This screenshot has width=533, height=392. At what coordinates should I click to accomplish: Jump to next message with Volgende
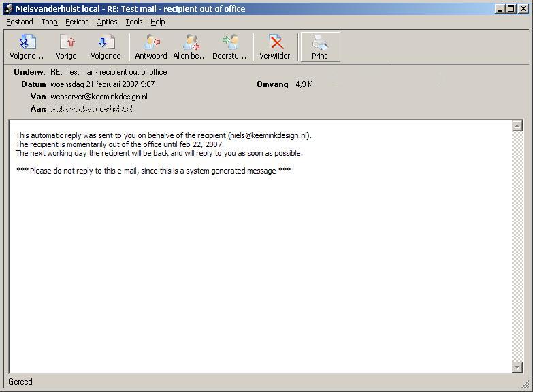106,47
